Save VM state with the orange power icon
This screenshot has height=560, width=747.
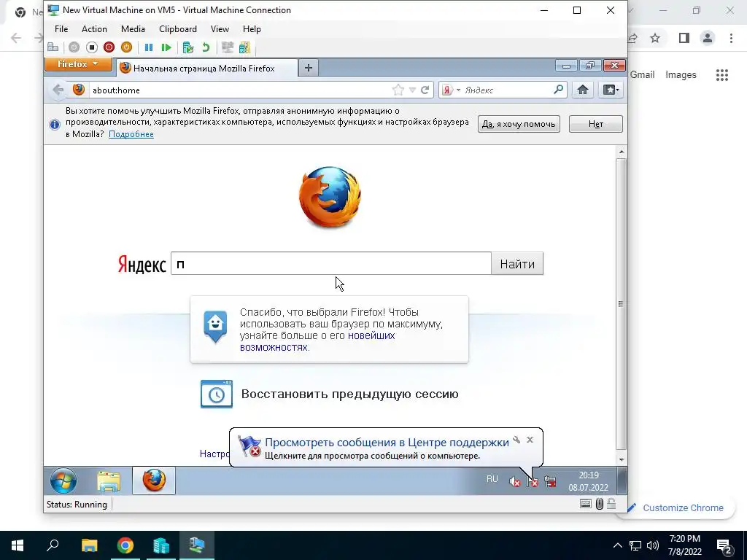[x=126, y=47]
